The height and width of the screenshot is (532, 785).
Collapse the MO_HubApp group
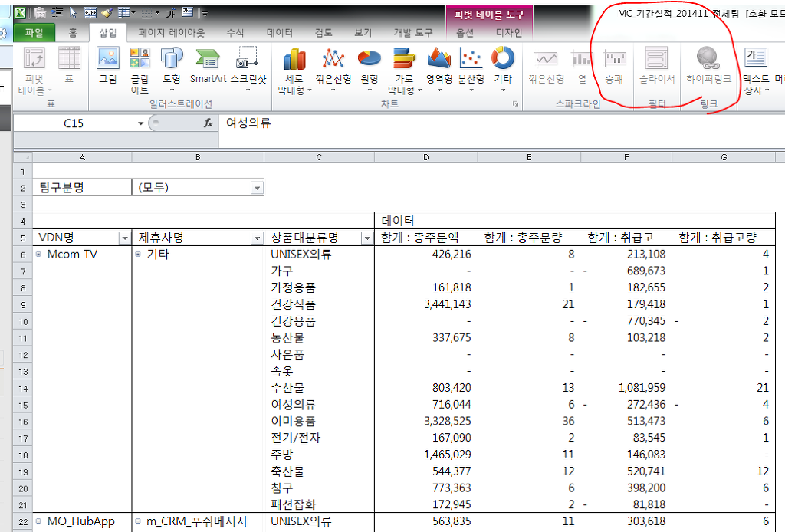pos(39,521)
